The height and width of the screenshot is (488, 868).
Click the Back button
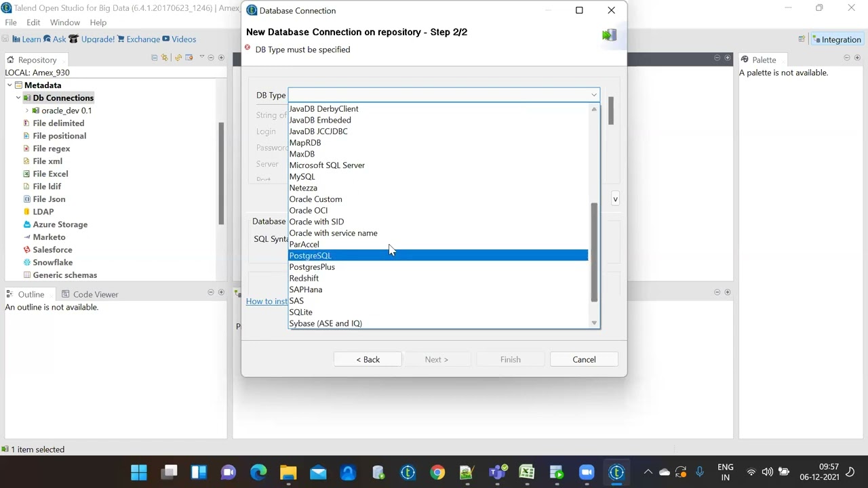point(368,359)
